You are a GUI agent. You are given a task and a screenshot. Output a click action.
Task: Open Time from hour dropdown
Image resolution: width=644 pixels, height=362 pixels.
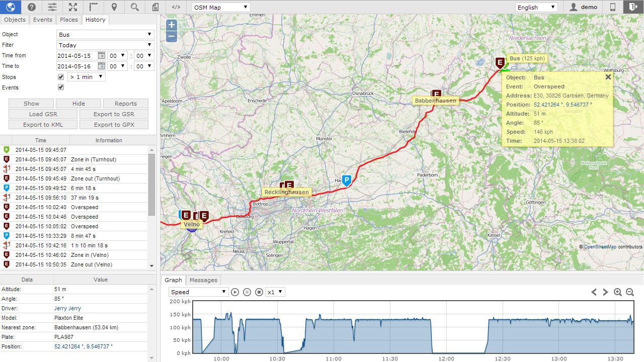point(118,56)
